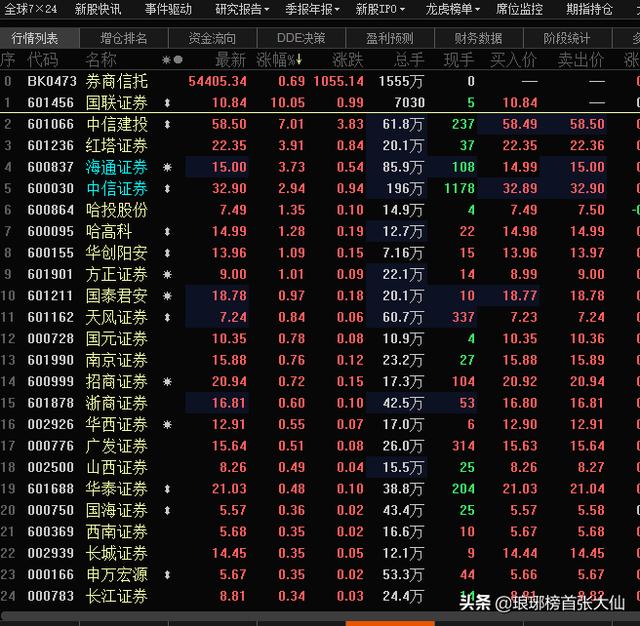Screen dimensions: 640x626
Task: Select stock name 山西证券
Action: point(117,467)
